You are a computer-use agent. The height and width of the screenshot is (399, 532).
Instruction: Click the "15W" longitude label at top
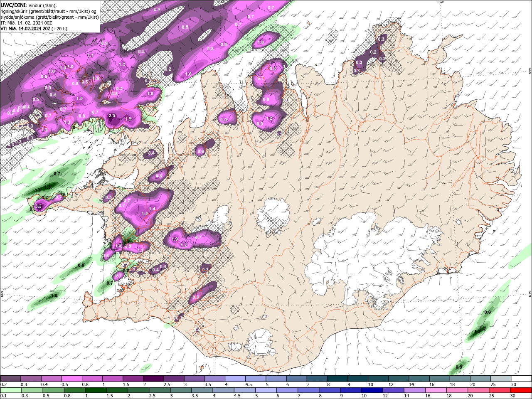pyautogui.click(x=440, y=2)
